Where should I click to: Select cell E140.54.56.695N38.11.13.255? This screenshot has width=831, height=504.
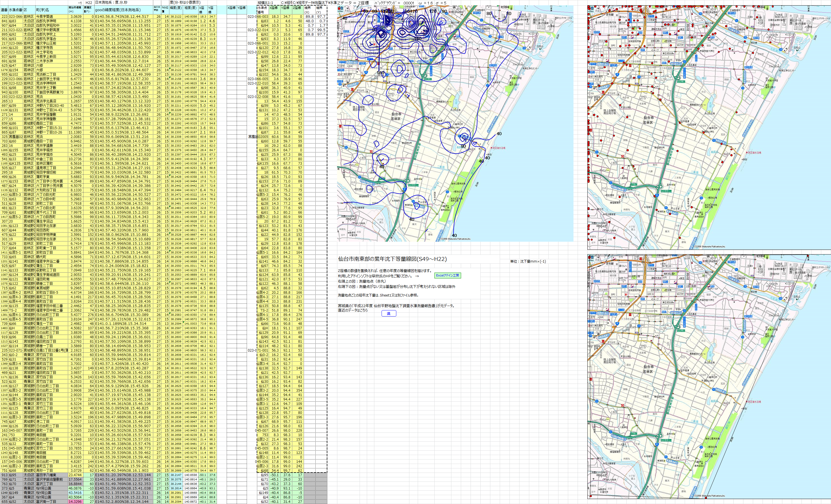tap(123, 21)
